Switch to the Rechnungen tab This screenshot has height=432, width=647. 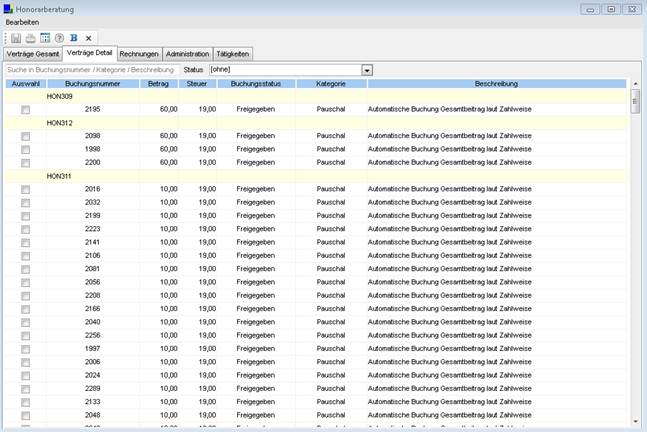coord(139,54)
